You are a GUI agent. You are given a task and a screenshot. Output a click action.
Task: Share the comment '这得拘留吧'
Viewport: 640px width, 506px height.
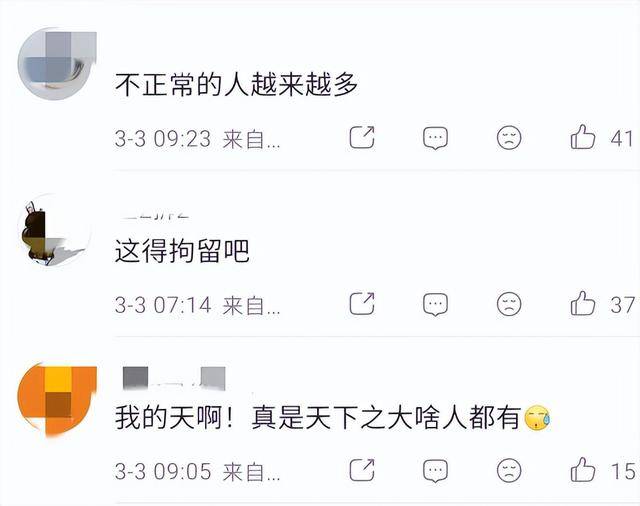point(362,304)
